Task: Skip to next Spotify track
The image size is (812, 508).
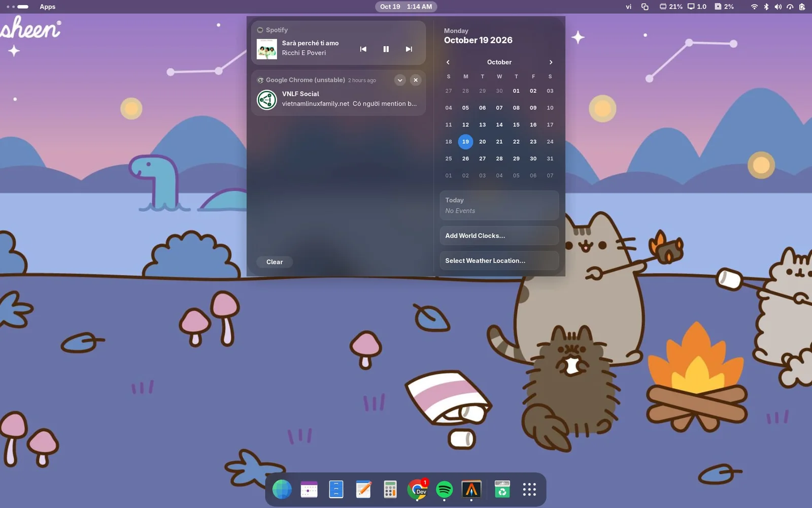Action: click(409, 49)
